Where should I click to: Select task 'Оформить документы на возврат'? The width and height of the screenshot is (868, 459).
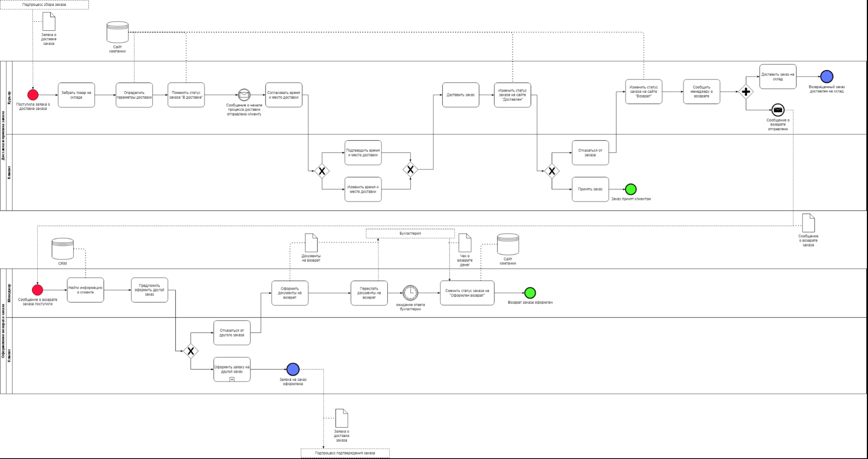(x=290, y=293)
